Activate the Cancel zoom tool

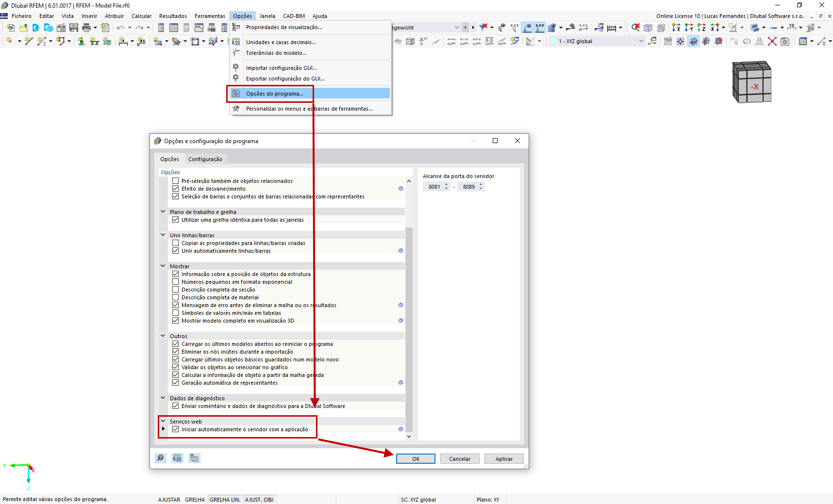[x=635, y=28]
